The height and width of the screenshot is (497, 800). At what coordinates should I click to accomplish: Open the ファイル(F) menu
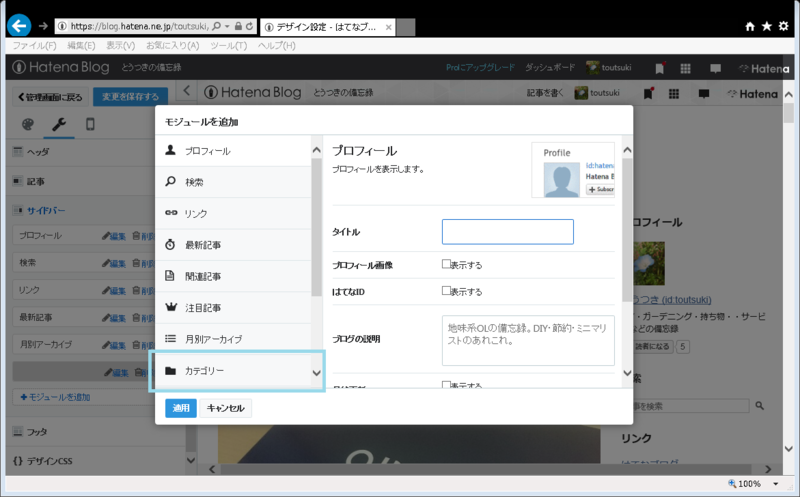click(x=35, y=45)
